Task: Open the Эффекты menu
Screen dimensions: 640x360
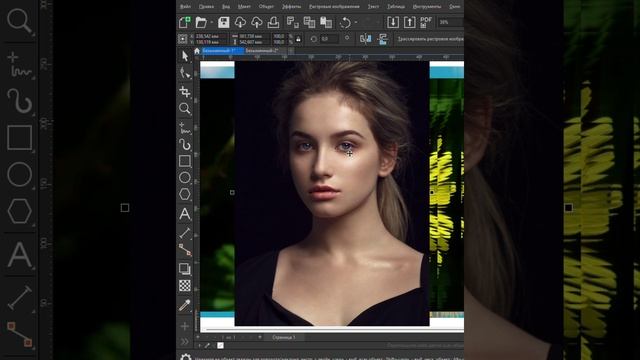Action: tap(291, 7)
